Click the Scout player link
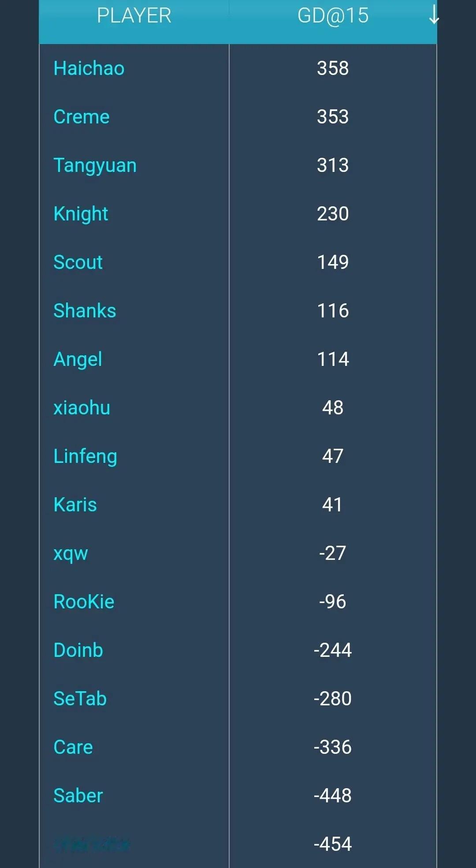The width and height of the screenshot is (476, 868). (78, 262)
